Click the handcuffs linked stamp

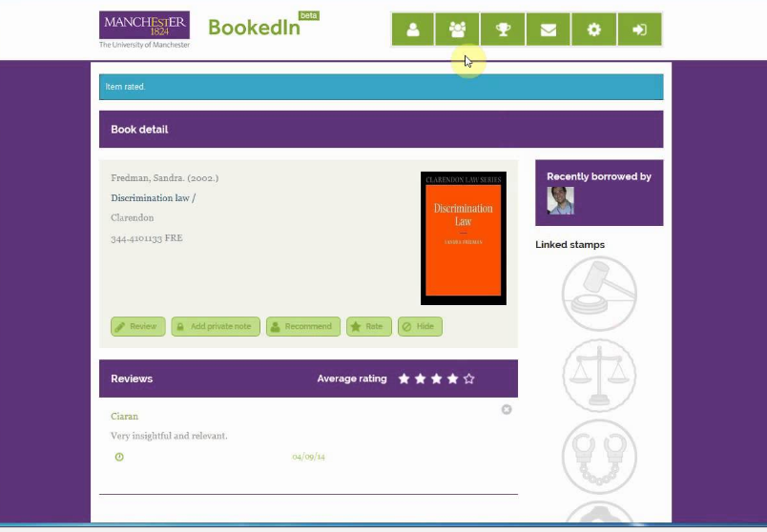[599, 457]
